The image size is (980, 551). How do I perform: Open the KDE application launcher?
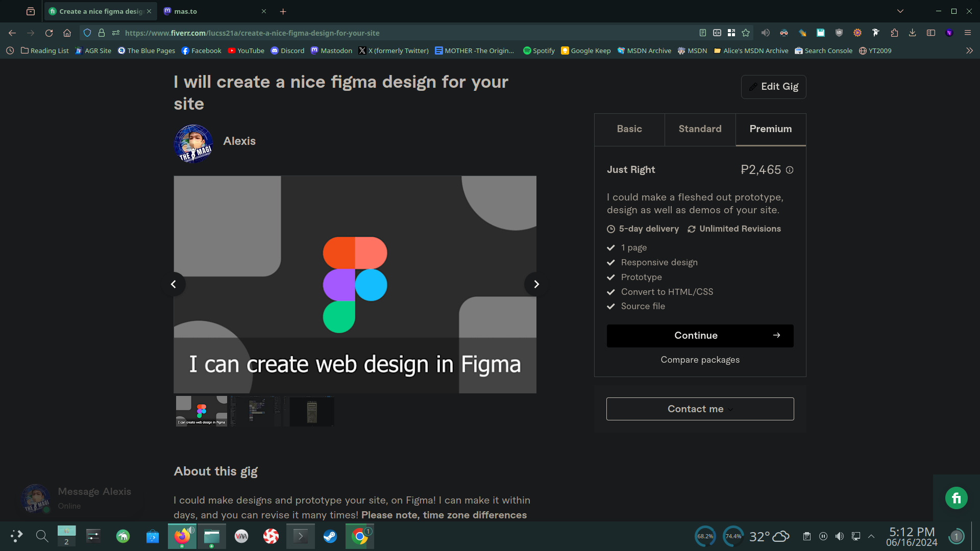pyautogui.click(x=16, y=536)
